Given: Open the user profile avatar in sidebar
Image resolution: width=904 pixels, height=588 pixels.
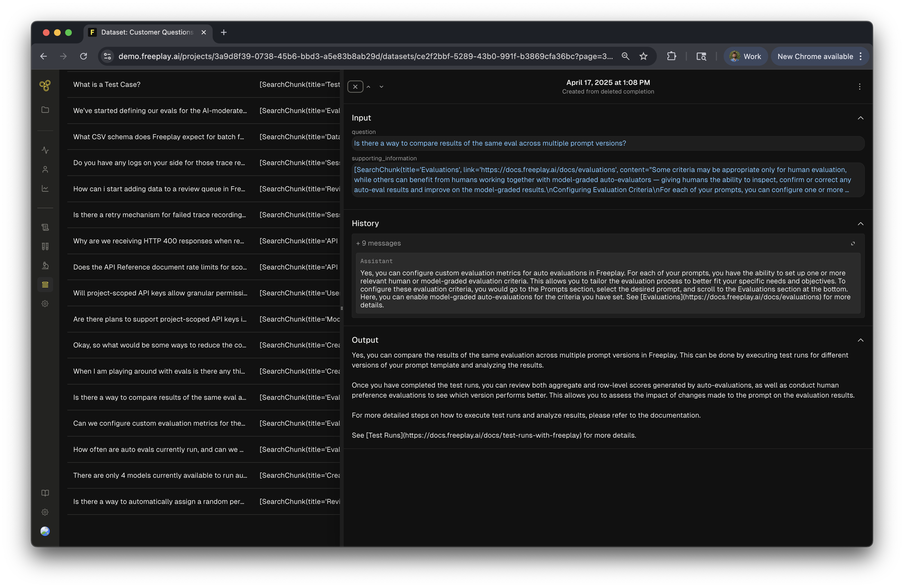Looking at the screenshot, I should (x=45, y=531).
